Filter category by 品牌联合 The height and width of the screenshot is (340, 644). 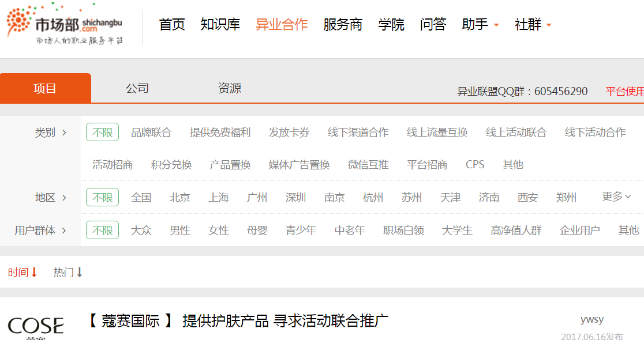pyautogui.click(x=151, y=133)
